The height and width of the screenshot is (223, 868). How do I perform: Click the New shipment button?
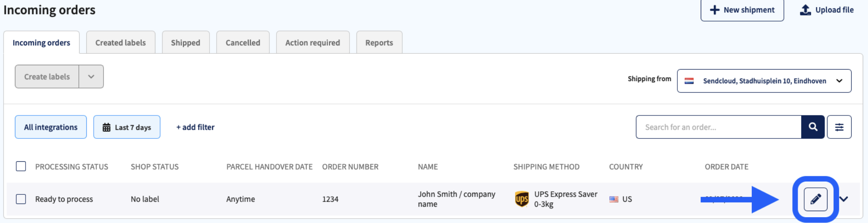click(x=742, y=10)
